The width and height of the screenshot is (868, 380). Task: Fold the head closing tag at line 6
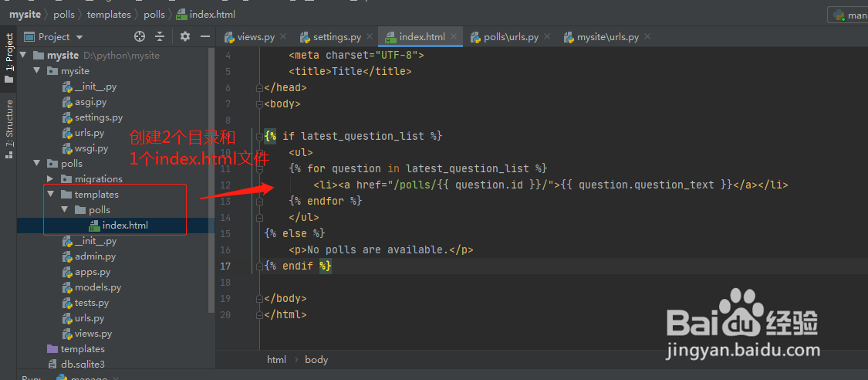click(x=259, y=87)
